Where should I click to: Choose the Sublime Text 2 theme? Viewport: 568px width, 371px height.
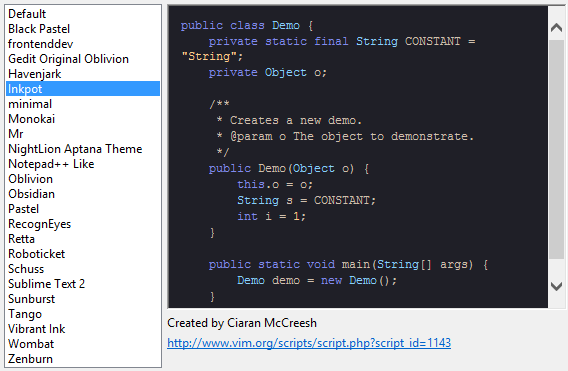[83, 284]
